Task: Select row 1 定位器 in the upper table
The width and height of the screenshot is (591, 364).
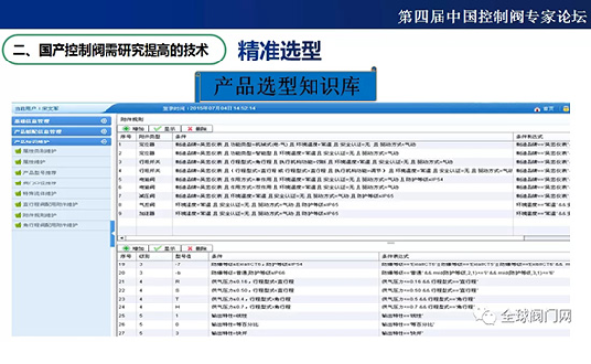Action: (344, 145)
